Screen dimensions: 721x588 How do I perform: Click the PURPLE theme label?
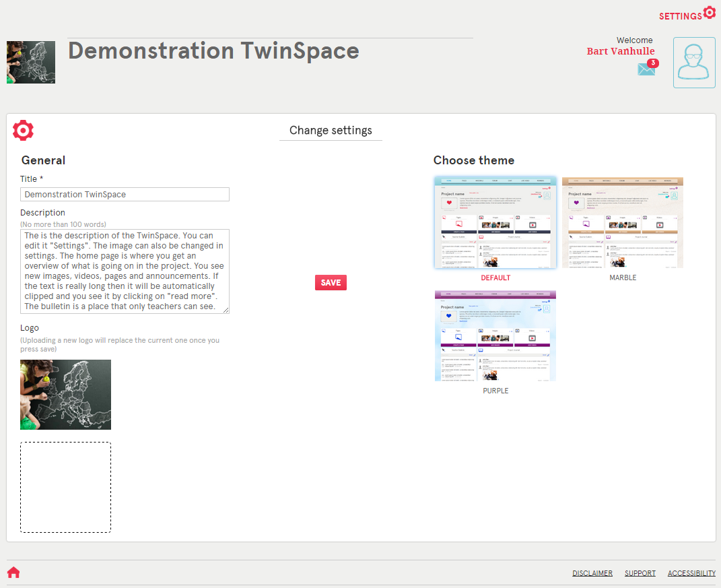[495, 391]
